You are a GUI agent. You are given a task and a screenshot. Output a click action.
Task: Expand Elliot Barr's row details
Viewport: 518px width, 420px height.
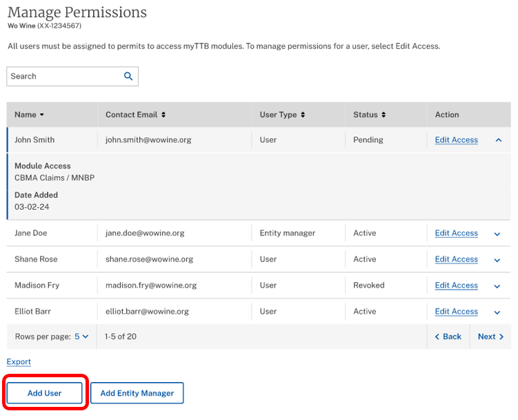(497, 312)
